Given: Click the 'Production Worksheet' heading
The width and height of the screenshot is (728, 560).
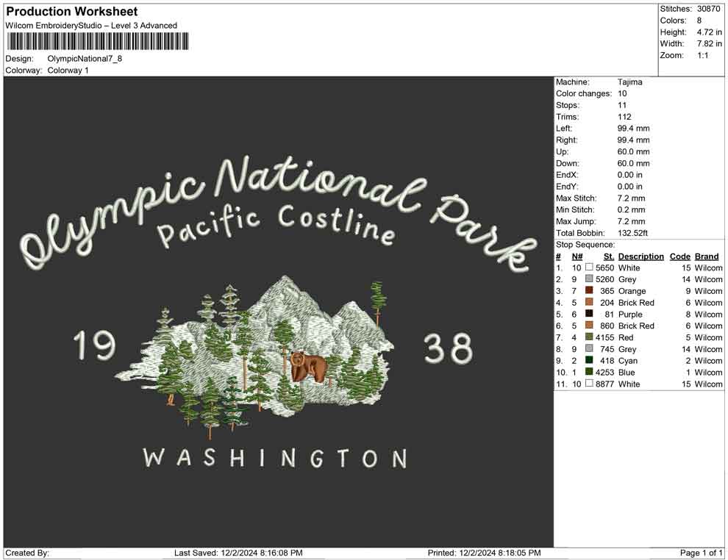Looking at the screenshot, I should click(x=72, y=11).
